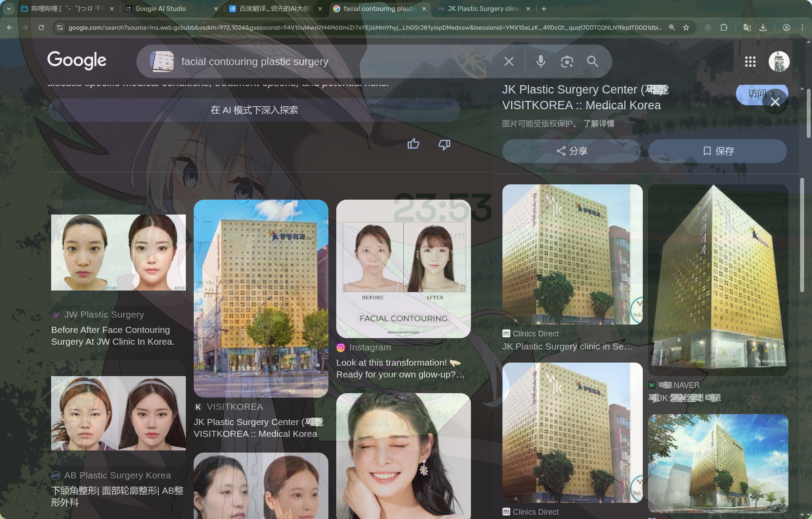This screenshot has width=812, height=519.
Task: Click the 分享 share button
Action: [572, 151]
